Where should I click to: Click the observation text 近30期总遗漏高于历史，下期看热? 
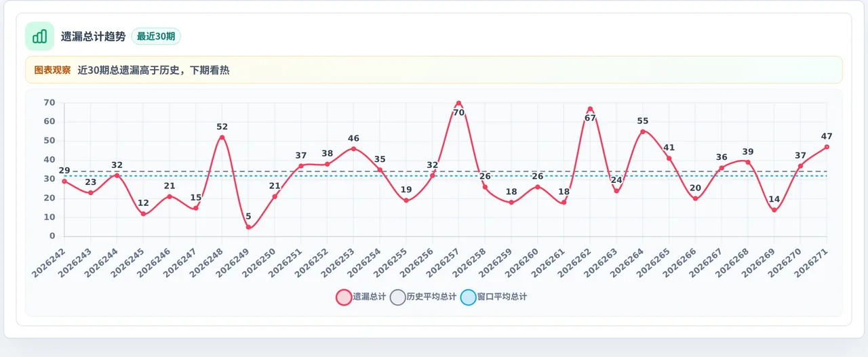(153, 70)
